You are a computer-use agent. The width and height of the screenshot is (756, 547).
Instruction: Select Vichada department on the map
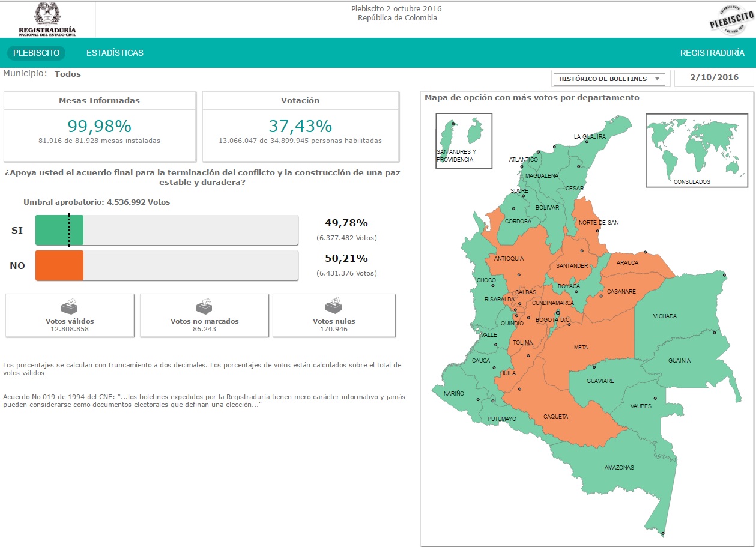click(x=665, y=316)
